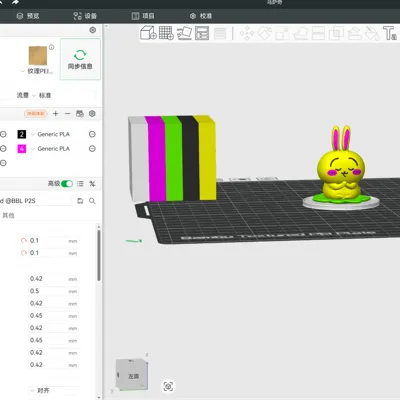Screen dimensions: 400x400
Task: Edit the filament 4 Generic PLA preset
Action: [x=92, y=148]
